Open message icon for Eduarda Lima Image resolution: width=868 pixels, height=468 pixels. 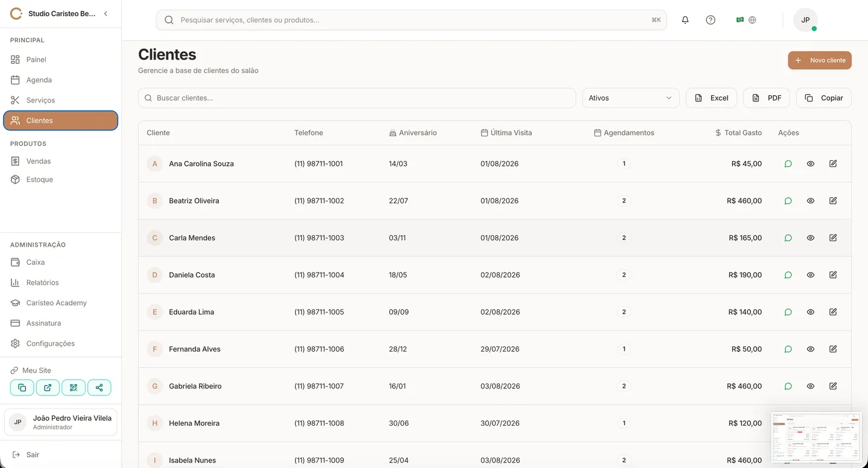(788, 312)
